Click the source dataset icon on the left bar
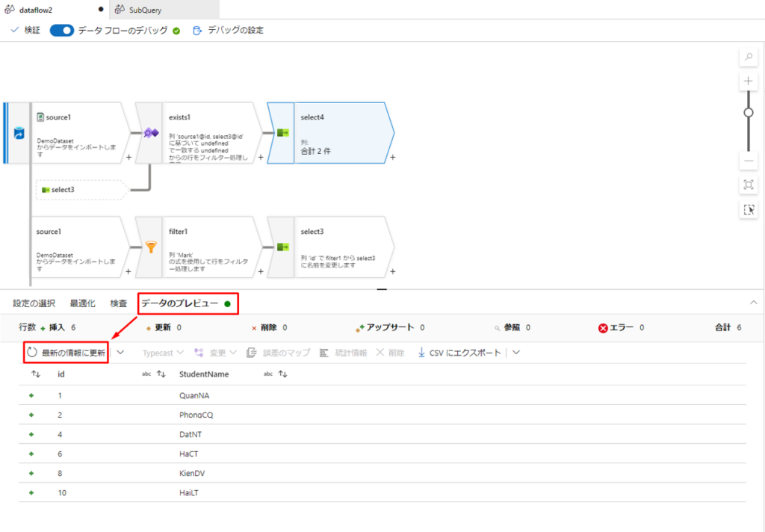765x532 pixels. pyautogui.click(x=19, y=133)
